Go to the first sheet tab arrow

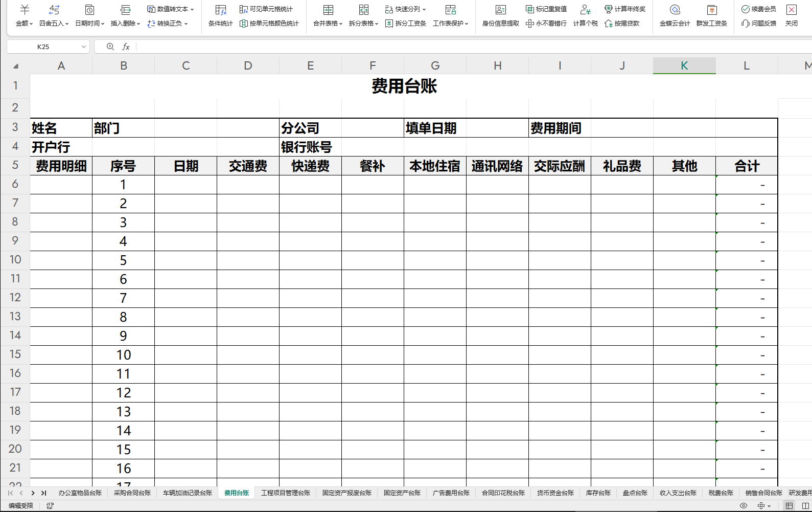[10, 493]
